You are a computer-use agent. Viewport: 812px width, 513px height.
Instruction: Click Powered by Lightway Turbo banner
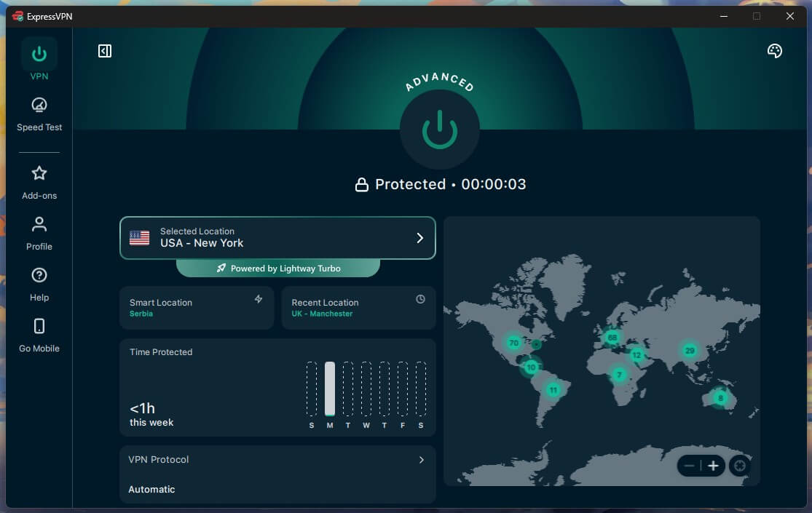point(278,269)
